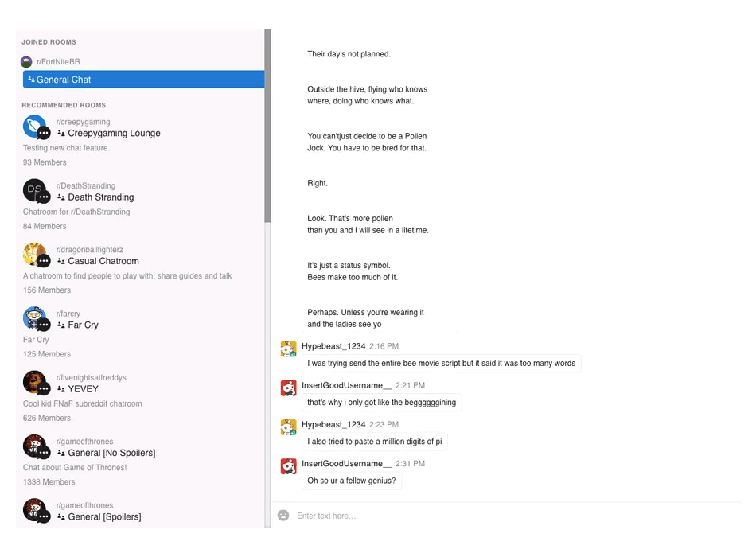The image size is (756, 557).
Task: Select the General Chat room
Action: tap(144, 80)
